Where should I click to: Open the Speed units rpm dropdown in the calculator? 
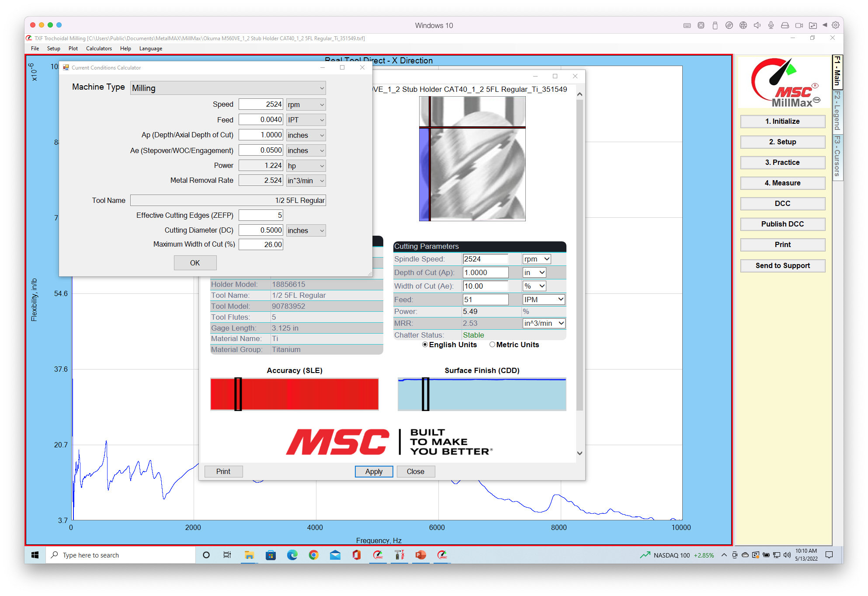click(x=306, y=105)
